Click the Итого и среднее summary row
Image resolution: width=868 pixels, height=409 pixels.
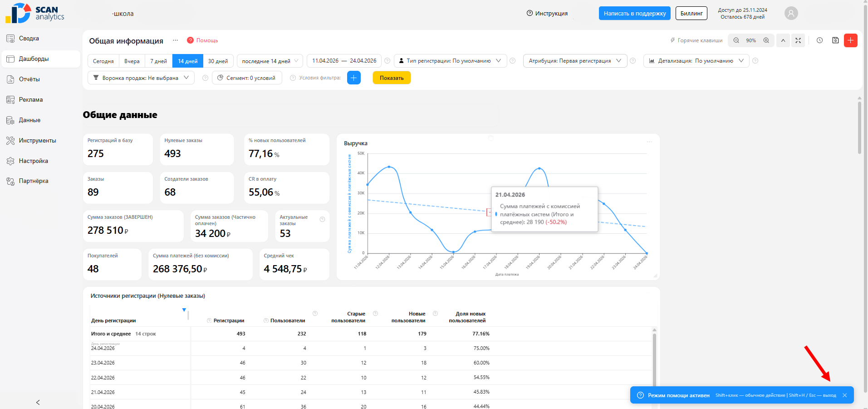pyautogui.click(x=371, y=334)
